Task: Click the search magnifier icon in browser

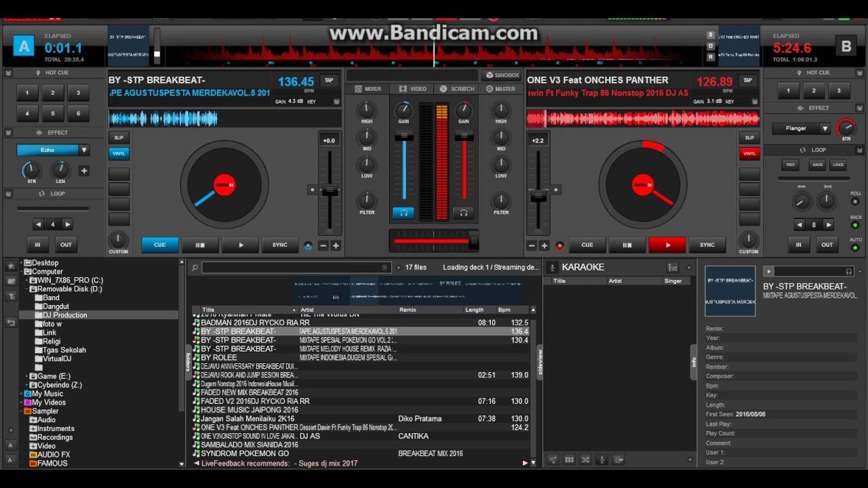Action: (194, 268)
